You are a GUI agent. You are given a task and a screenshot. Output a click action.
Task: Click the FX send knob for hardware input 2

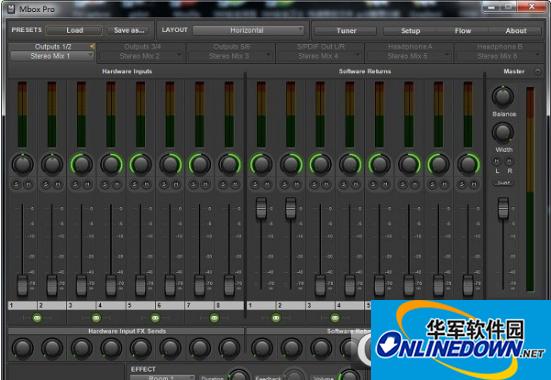52,348
